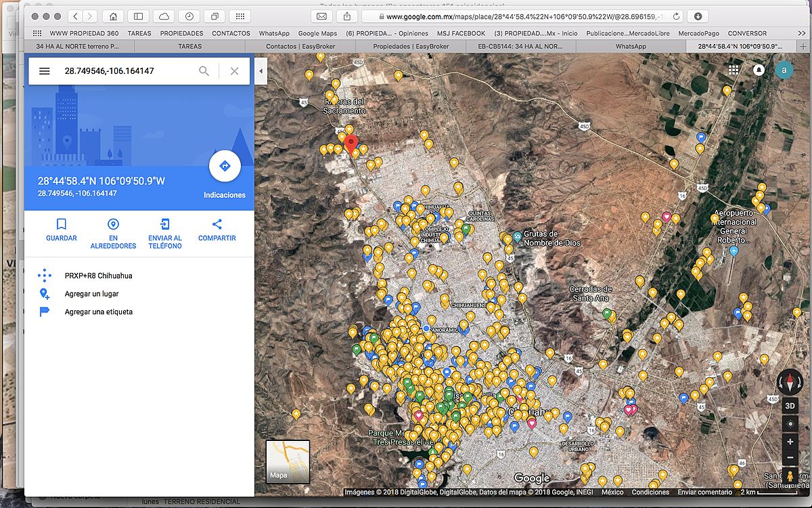Click the Indicaciones directions button
Screen dimensions: 812x508
[x=225, y=167]
